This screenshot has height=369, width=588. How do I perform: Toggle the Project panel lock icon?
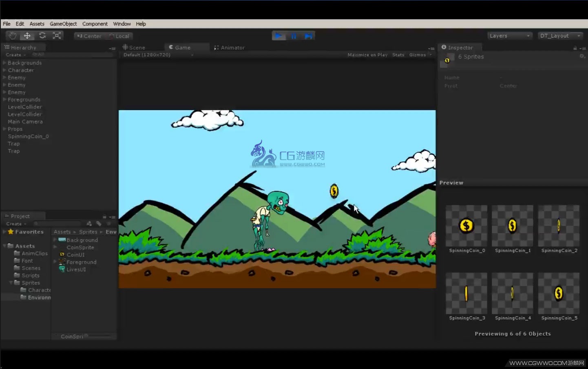pos(104,217)
